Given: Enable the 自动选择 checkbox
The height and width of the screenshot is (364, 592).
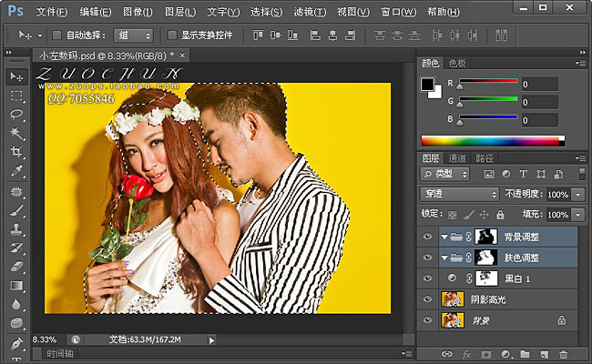Looking at the screenshot, I should pos(56,35).
